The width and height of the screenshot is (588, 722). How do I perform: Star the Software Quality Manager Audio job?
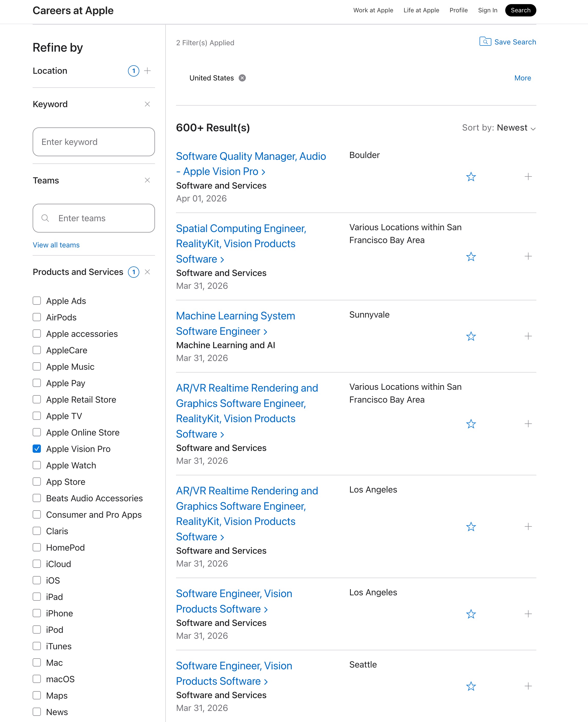(471, 177)
